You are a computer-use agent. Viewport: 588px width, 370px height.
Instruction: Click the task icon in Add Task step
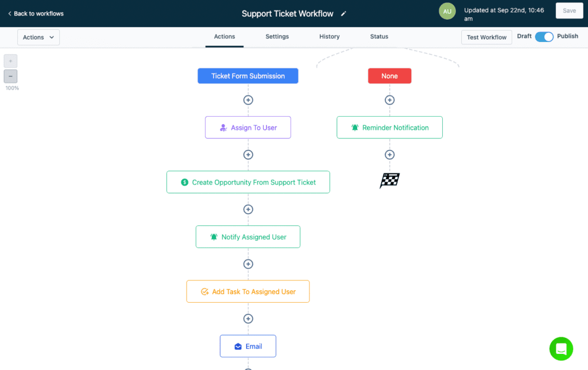204,291
